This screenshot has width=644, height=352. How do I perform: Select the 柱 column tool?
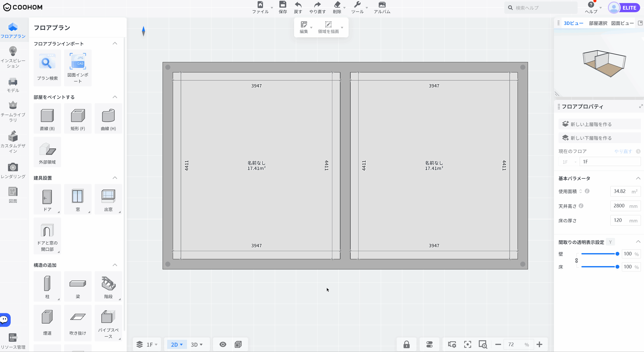pos(47,286)
